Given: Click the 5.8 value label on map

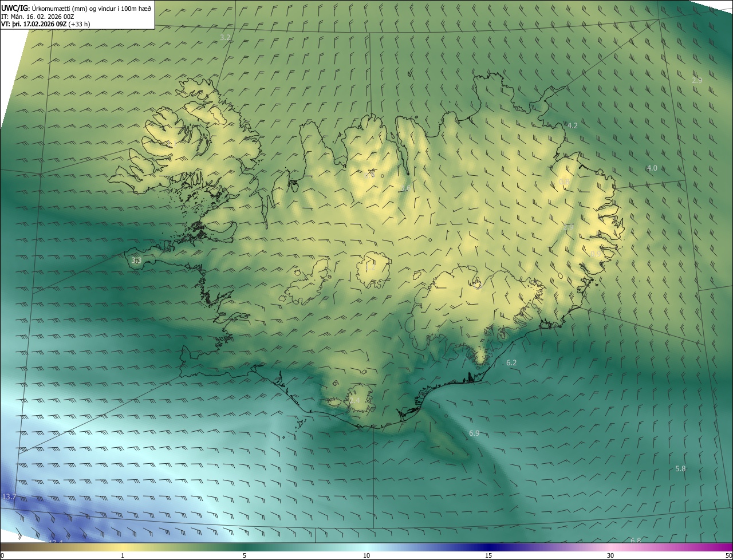Looking at the screenshot, I should (680, 469).
